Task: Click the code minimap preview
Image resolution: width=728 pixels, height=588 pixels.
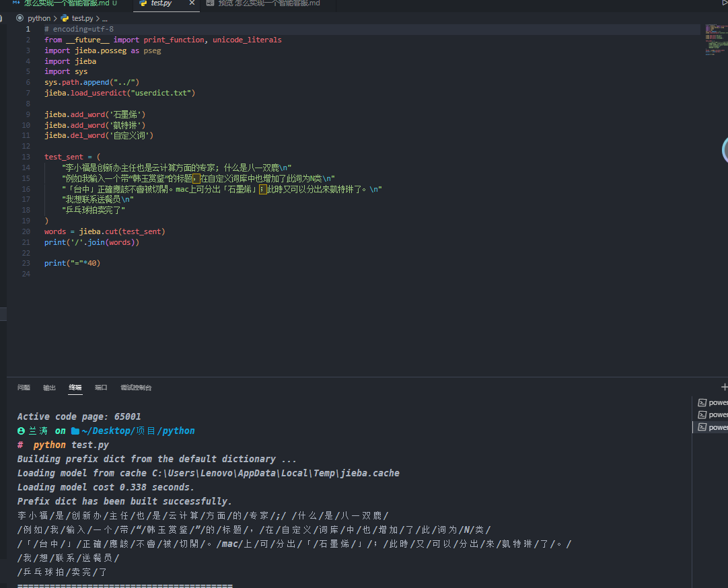Action: 716,40
